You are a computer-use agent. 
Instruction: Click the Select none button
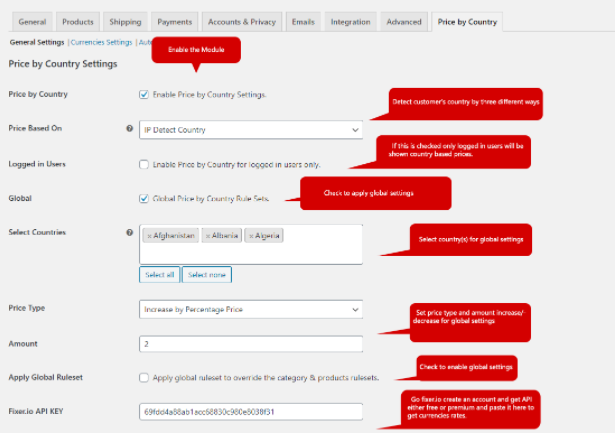(x=207, y=275)
